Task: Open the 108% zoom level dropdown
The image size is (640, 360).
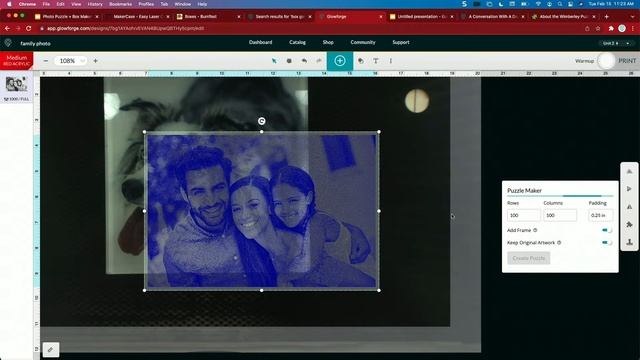Action: tap(71, 61)
